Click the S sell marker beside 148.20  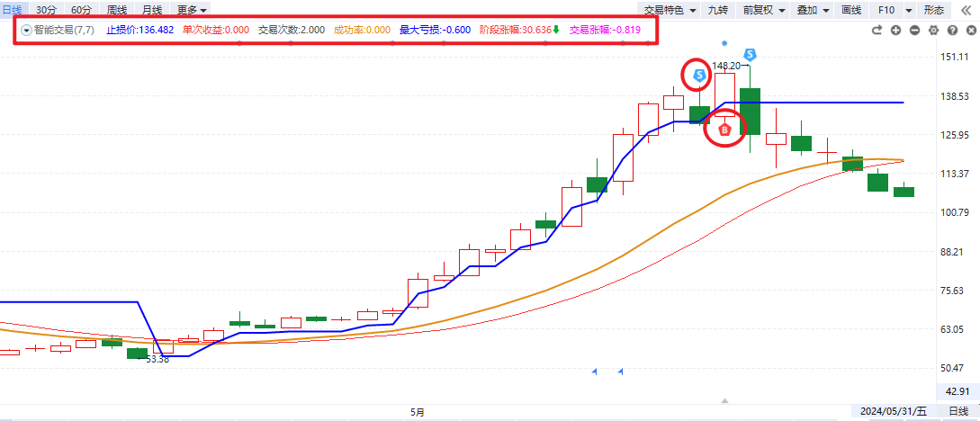[x=750, y=56]
